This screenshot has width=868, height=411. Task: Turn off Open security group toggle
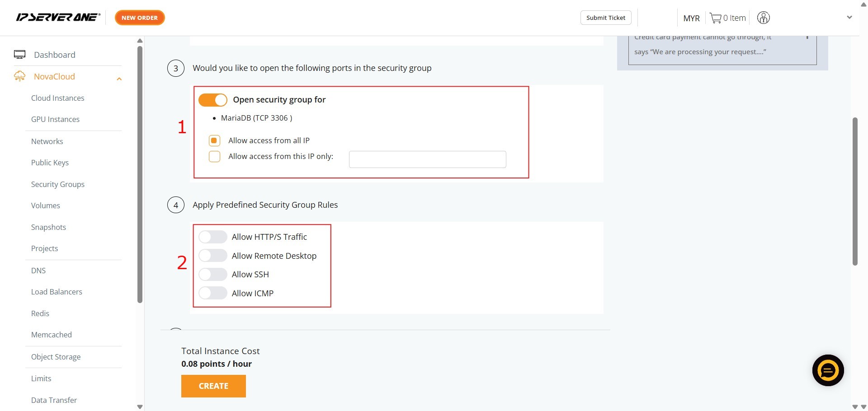pyautogui.click(x=213, y=100)
